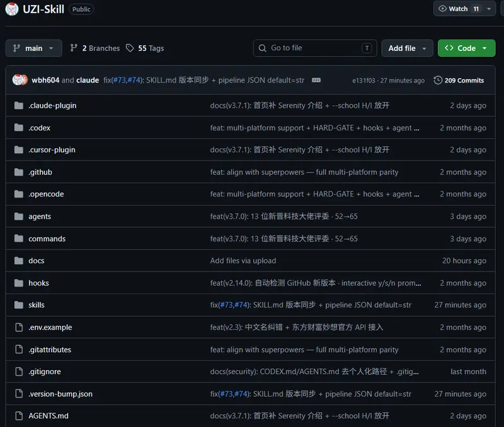The image size is (504, 427).
Task: Open the 209 Commits history link
Action: point(459,81)
